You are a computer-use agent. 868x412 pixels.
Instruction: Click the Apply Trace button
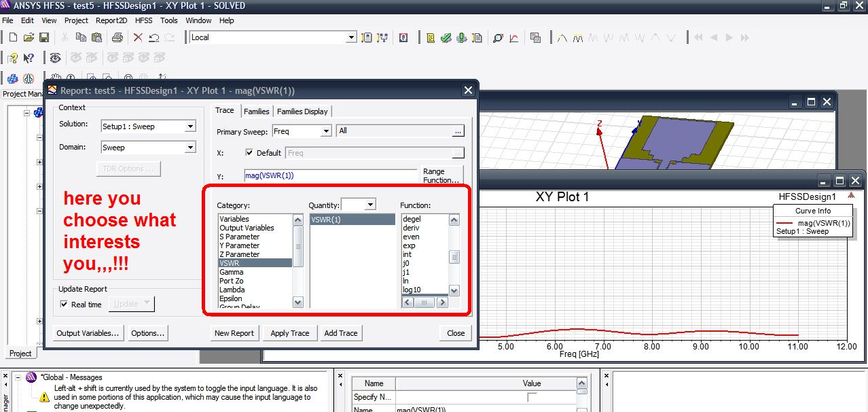tap(290, 333)
